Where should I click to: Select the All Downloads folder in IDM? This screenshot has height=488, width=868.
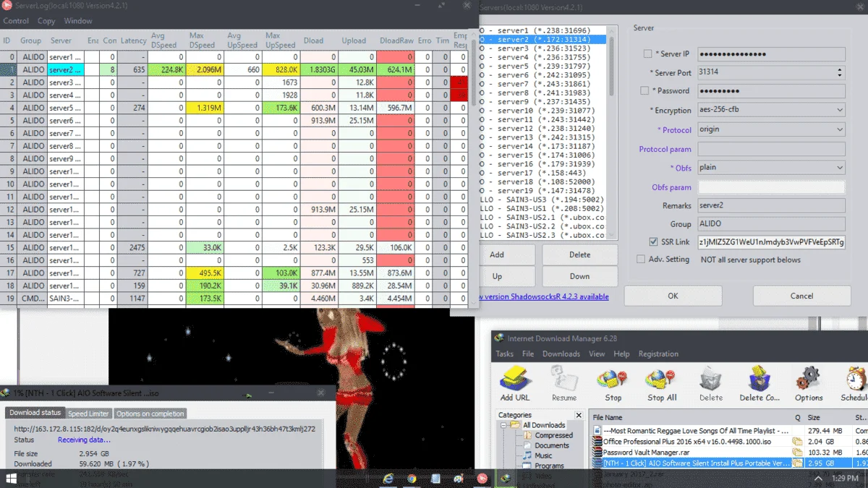coord(543,425)
